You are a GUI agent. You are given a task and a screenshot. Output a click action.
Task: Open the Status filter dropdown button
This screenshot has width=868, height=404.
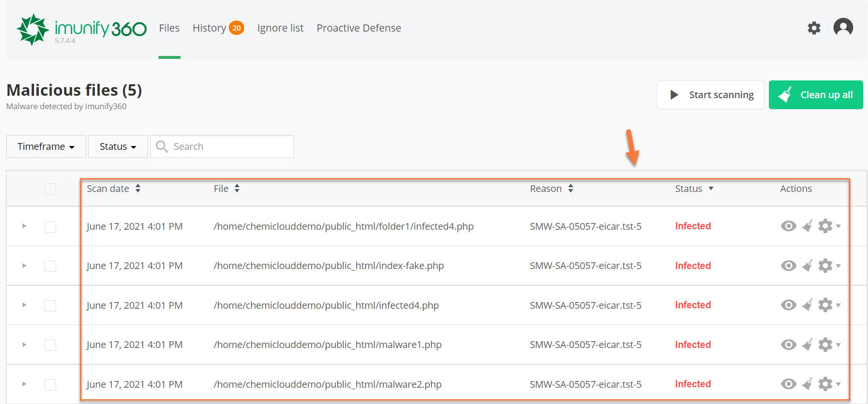(118, 146)
